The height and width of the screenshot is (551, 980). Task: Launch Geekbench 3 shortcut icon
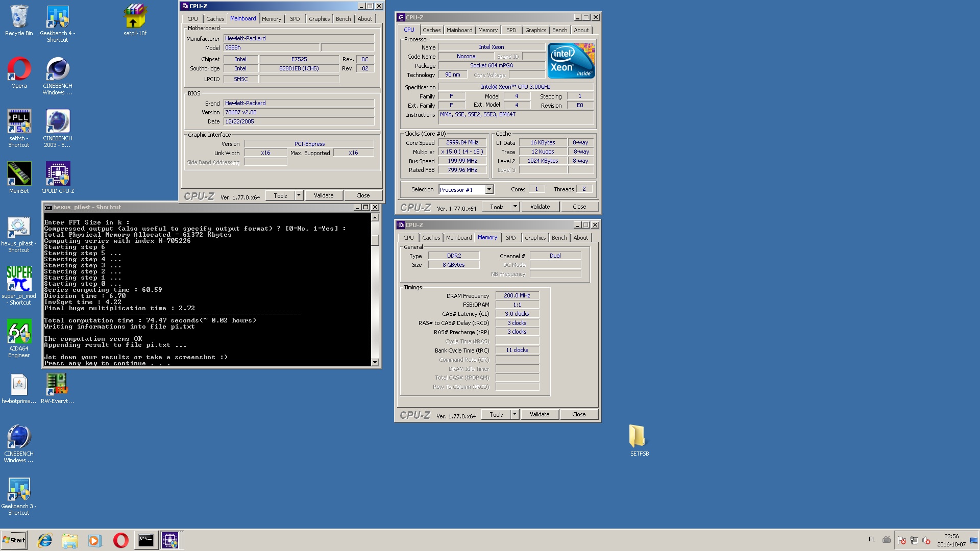(x=19, y=496)
